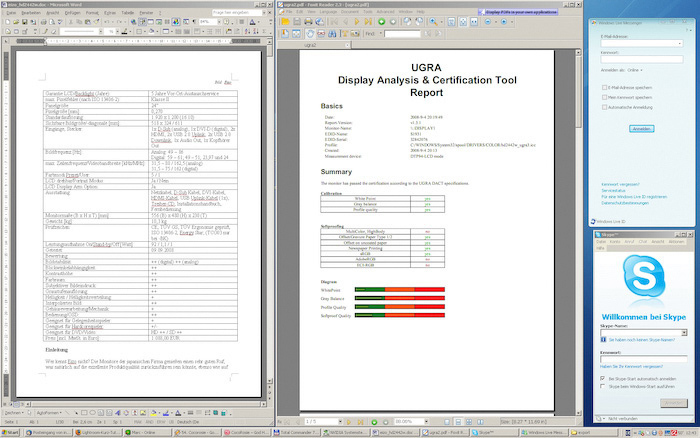
Task: Click the Skype Kennwort password field
Action: point(643,359)
